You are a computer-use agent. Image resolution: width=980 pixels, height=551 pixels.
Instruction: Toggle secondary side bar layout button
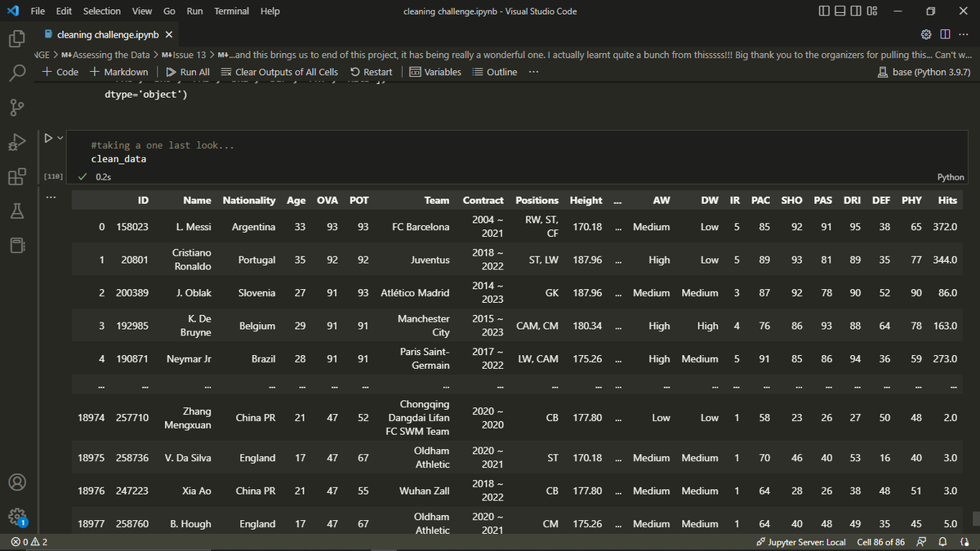(x=856, y=11)
